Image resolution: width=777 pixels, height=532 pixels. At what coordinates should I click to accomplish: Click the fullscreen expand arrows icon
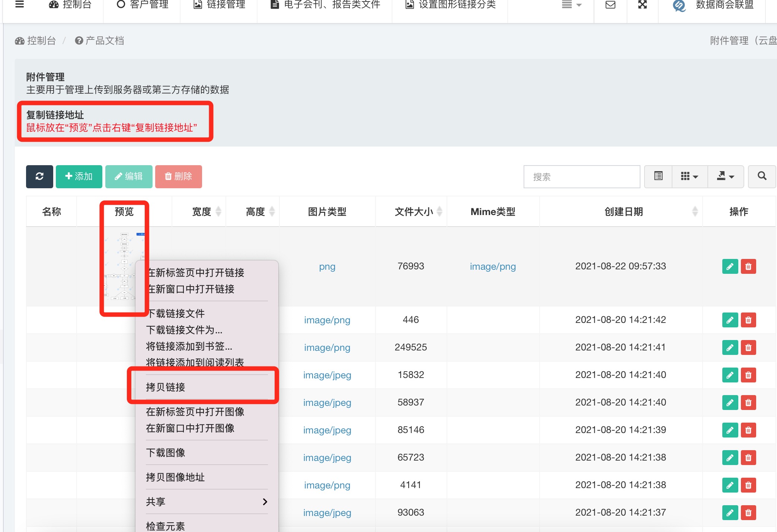pyautogui.click(x=642, y=5)
